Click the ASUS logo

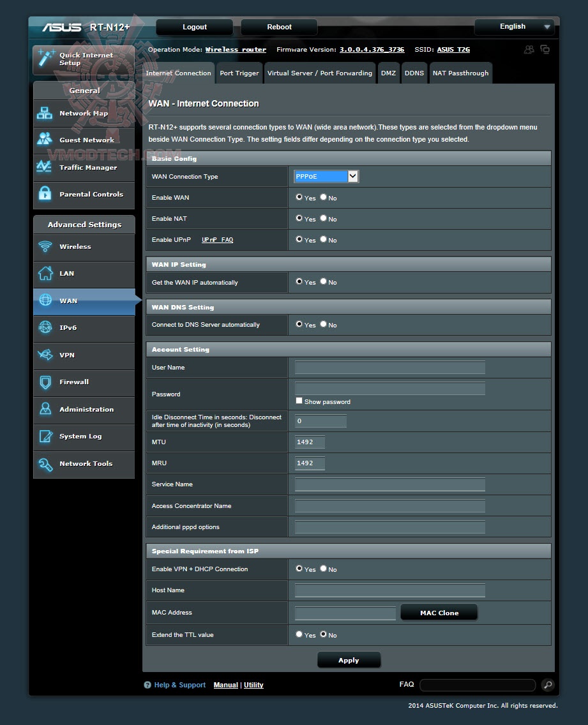click(61, 27)
